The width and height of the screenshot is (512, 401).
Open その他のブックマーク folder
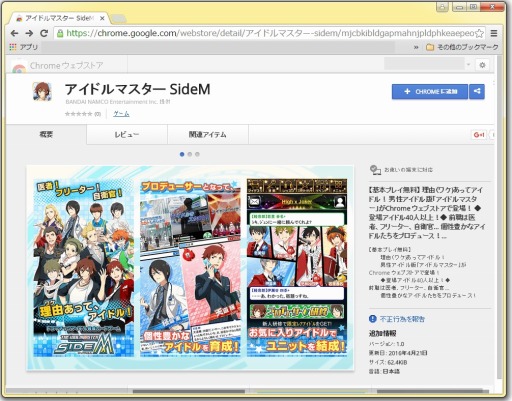(462, 47)
